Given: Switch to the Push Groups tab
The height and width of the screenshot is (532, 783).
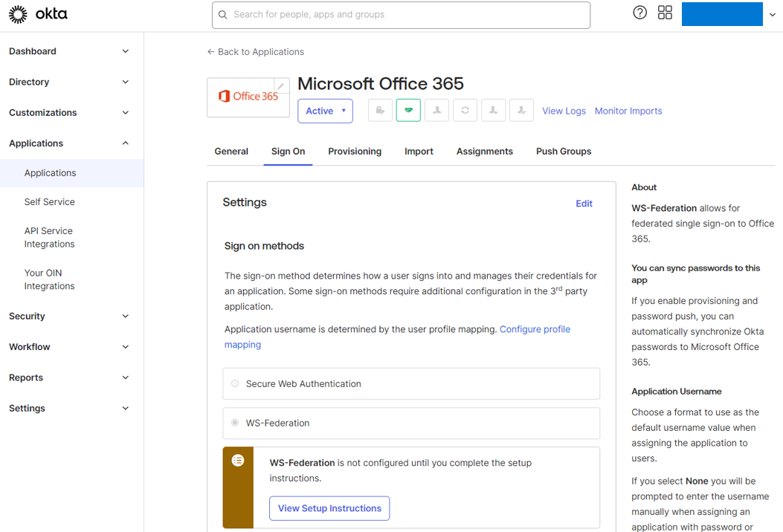Looking at the screenshot, I should tap(564, 152).
